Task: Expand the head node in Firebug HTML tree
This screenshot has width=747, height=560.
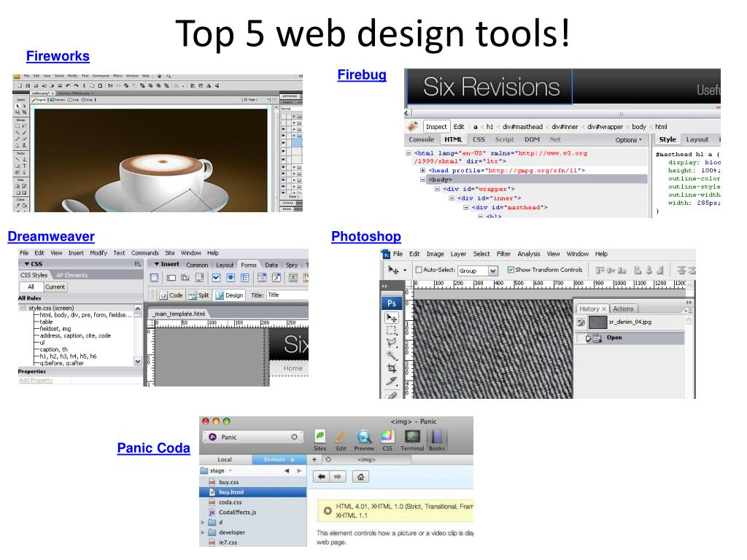Action: tap(422, 171)
